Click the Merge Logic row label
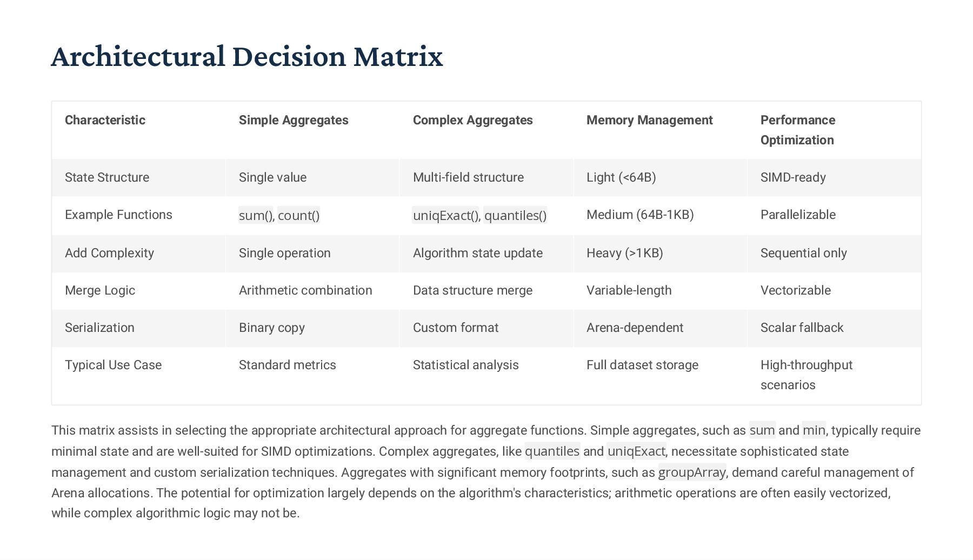 tap(100, 290)
